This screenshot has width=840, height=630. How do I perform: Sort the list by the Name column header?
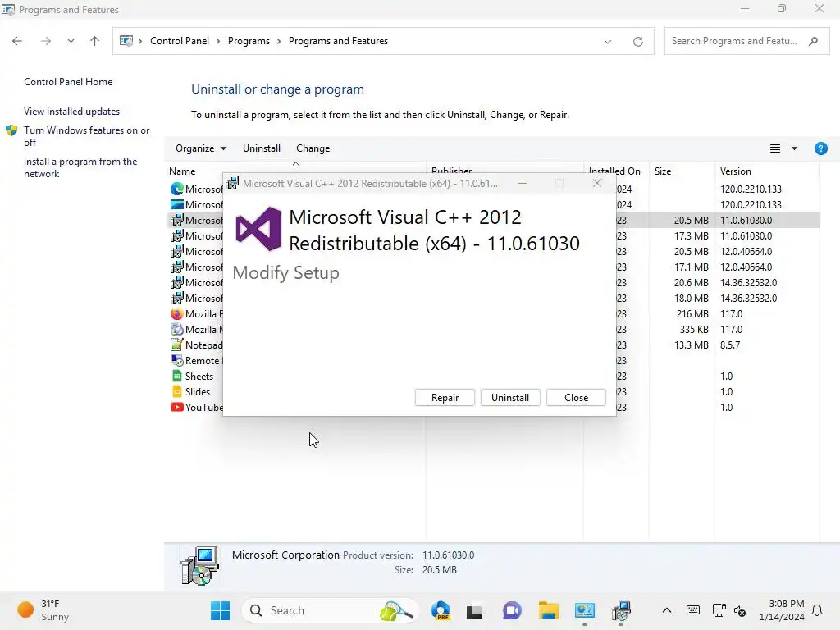click(x=182, y=171)
